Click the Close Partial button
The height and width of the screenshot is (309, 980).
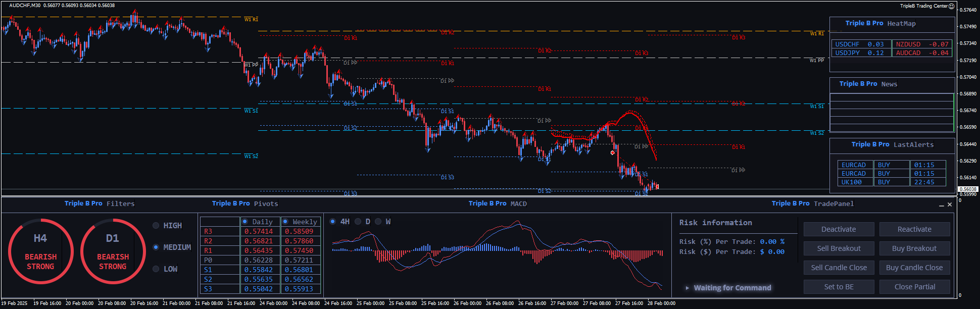coord(914,287)
